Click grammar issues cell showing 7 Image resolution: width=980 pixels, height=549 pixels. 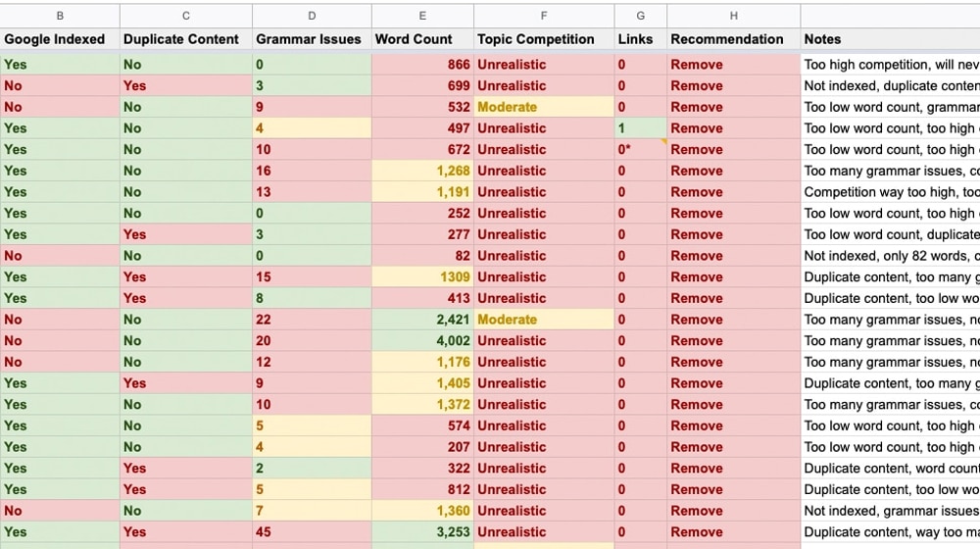312,511
